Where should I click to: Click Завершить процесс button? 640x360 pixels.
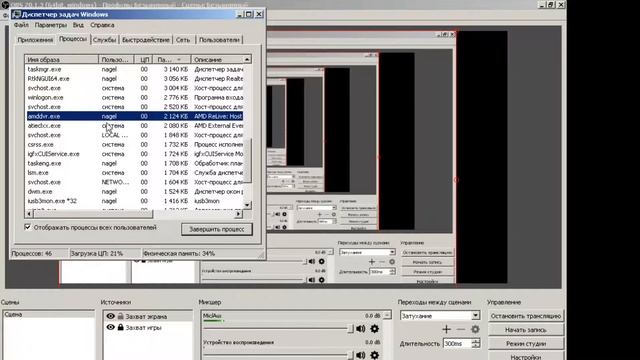tap(217, 229)
